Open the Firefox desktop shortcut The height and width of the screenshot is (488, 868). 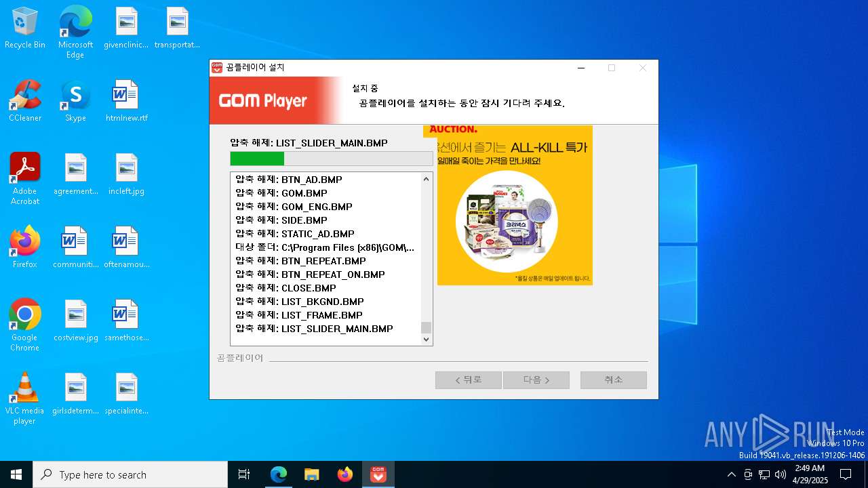[25, 247]
